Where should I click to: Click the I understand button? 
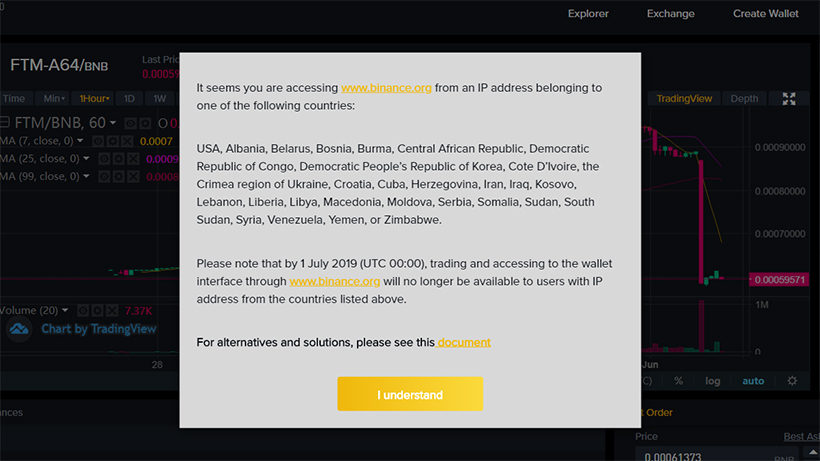[x=410, y=395]
